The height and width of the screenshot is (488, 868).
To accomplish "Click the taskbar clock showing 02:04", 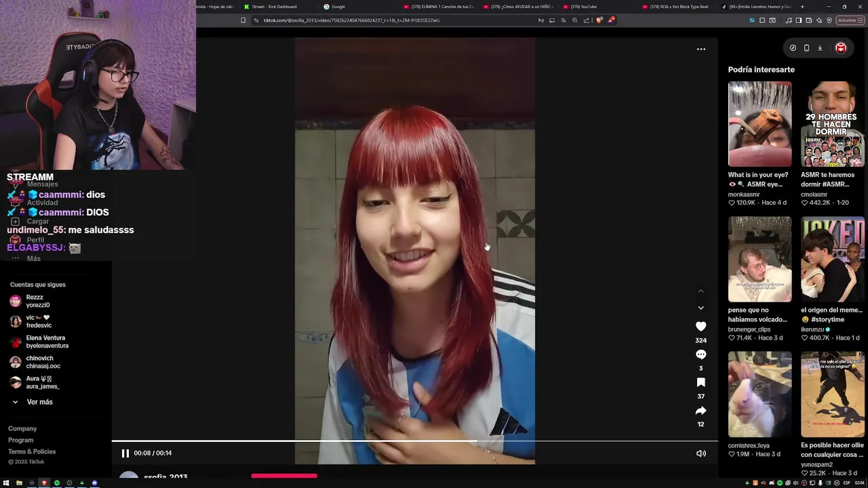I will [x=859, y=483].
